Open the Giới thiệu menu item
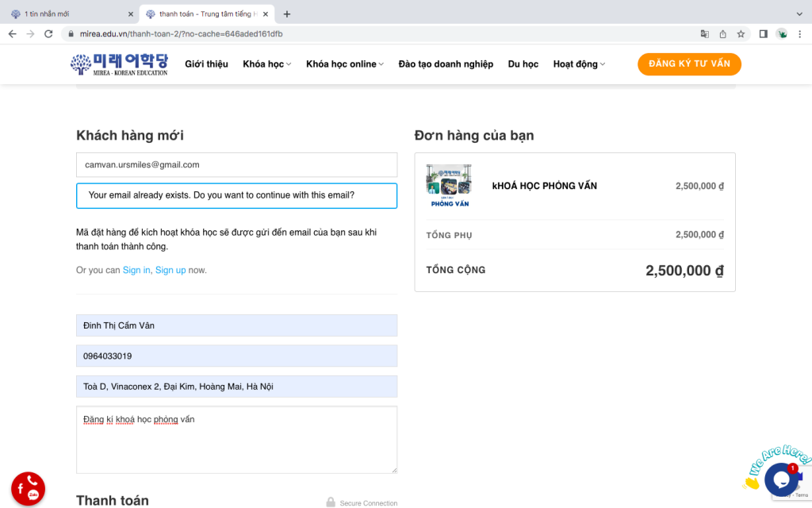The image size is (812, 508). click(x=206, y=64)
